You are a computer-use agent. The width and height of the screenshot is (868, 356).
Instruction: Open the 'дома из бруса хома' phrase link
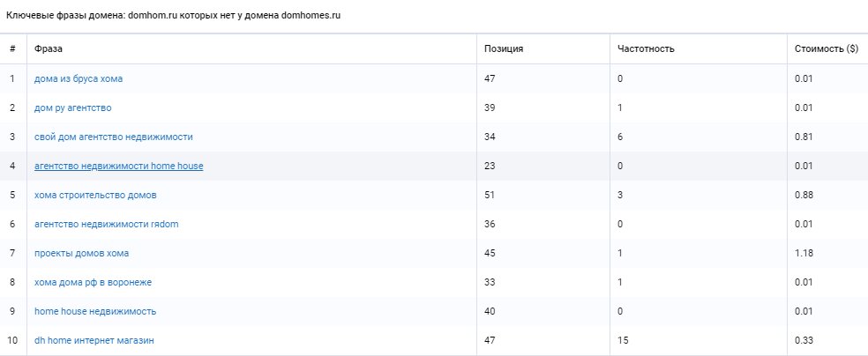(79, 78)
